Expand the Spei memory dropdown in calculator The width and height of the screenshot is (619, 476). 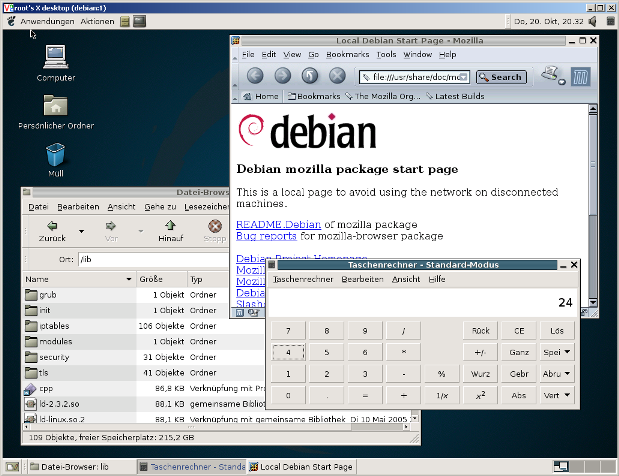[557, 352]
